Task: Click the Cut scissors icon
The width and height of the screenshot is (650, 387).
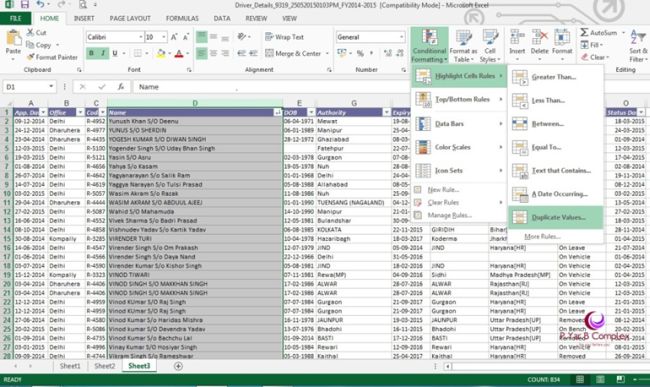Action: coord(30,32)
